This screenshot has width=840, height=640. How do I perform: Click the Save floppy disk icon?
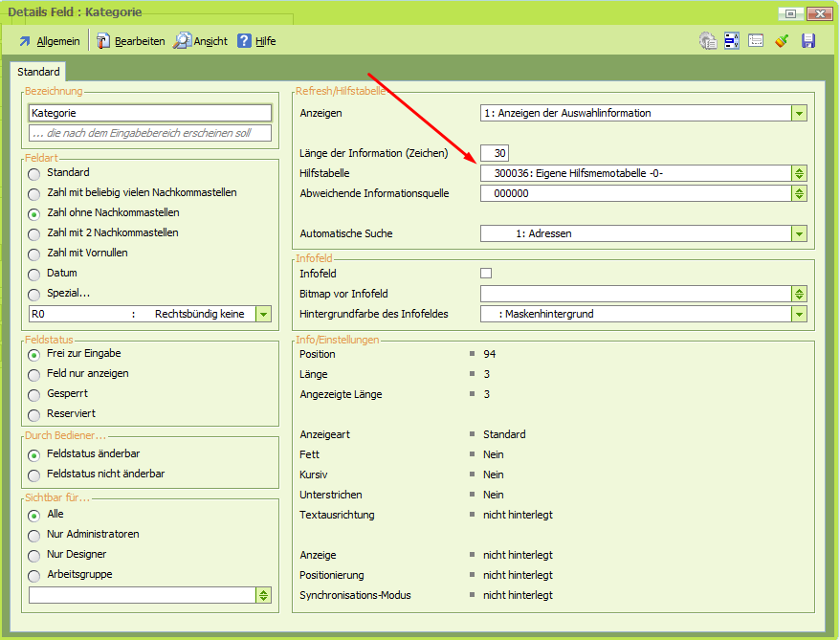(x=807, y=40)
